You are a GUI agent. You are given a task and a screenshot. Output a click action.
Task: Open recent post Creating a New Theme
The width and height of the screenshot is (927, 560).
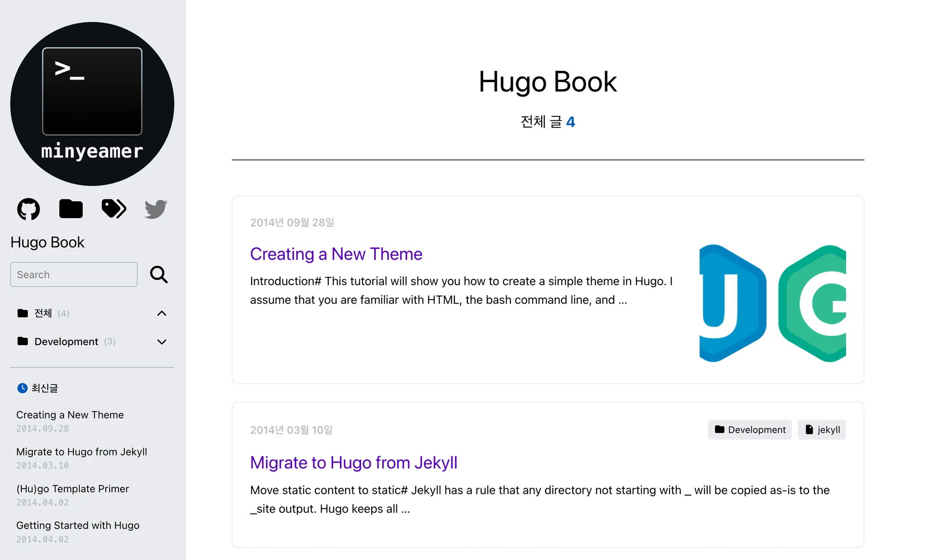tap(70, 415)
